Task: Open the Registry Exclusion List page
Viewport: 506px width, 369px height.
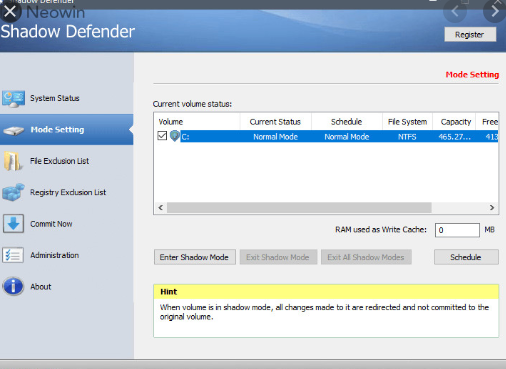Action: point(67,192)
